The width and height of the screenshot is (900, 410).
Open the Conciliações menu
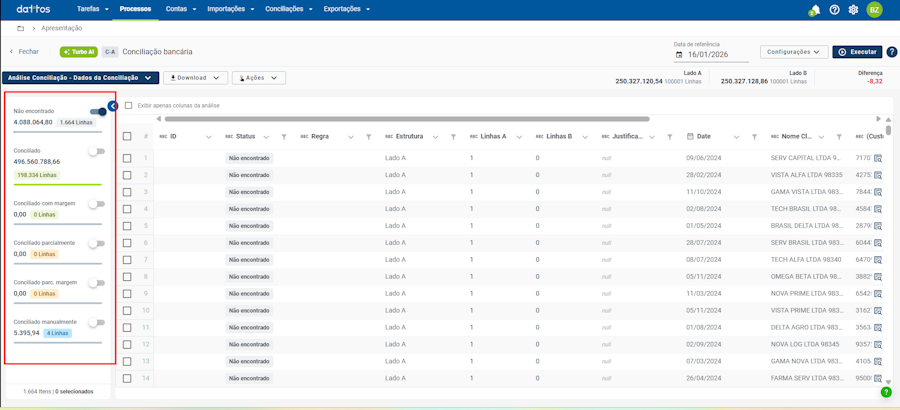coord(289,9)
